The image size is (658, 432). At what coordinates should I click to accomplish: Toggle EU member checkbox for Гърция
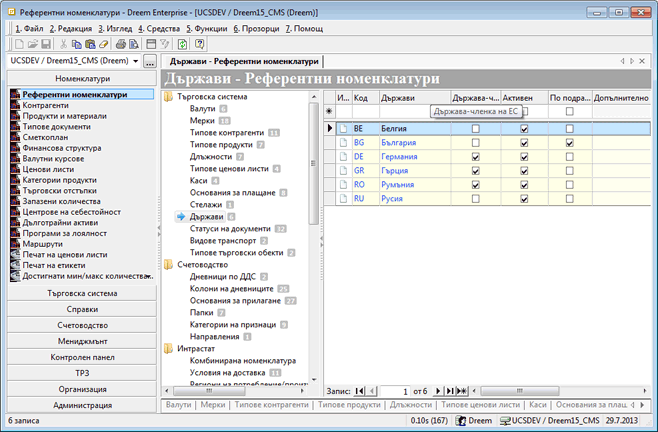click(x=475, y=171)
